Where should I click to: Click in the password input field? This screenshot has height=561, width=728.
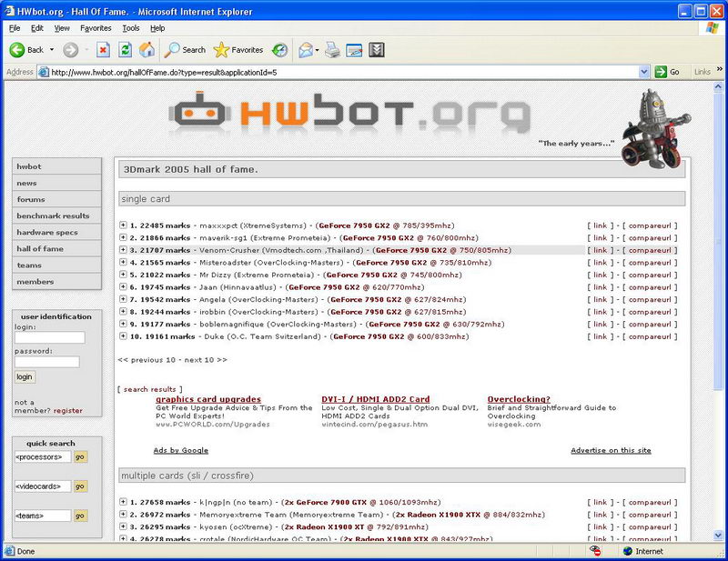pyautogui.click(x=47, y=362)
